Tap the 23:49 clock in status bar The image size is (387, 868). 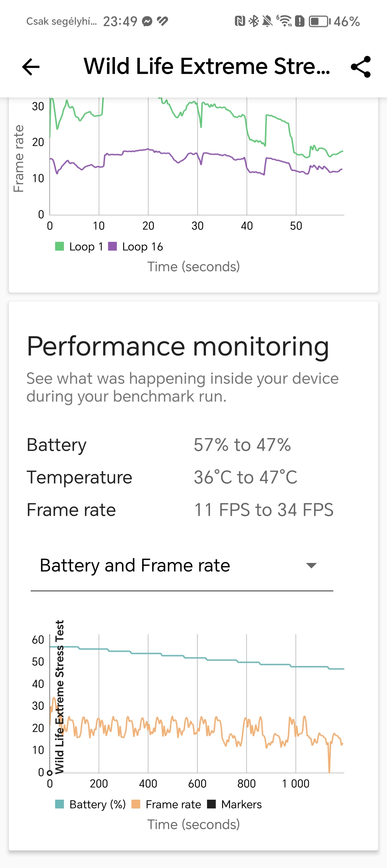[120, 22]
